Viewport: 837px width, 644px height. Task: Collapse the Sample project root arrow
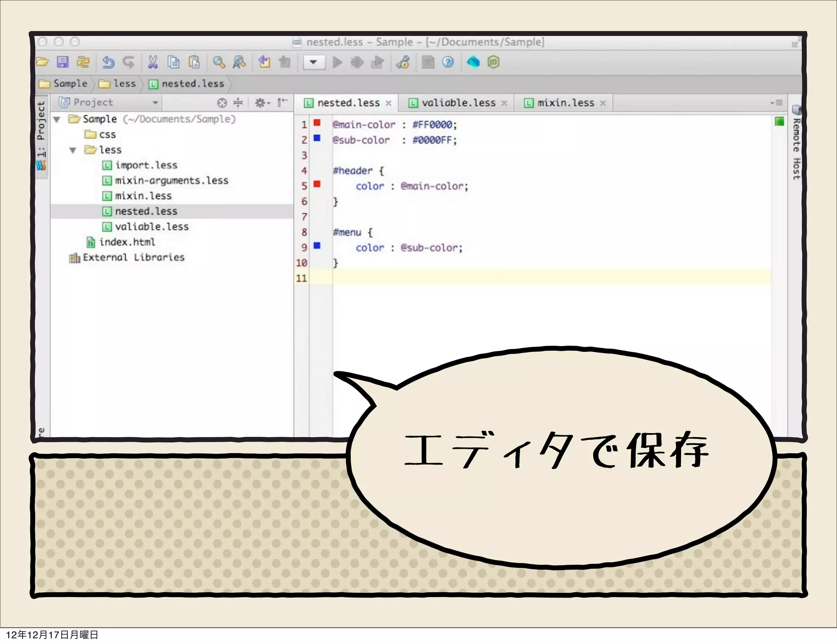57,119
